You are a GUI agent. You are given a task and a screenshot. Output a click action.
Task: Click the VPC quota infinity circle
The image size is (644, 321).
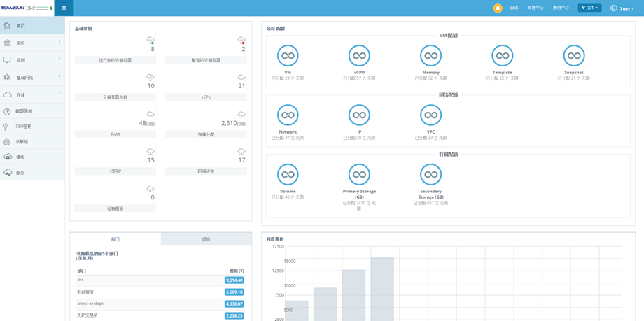tap(430, 115)
